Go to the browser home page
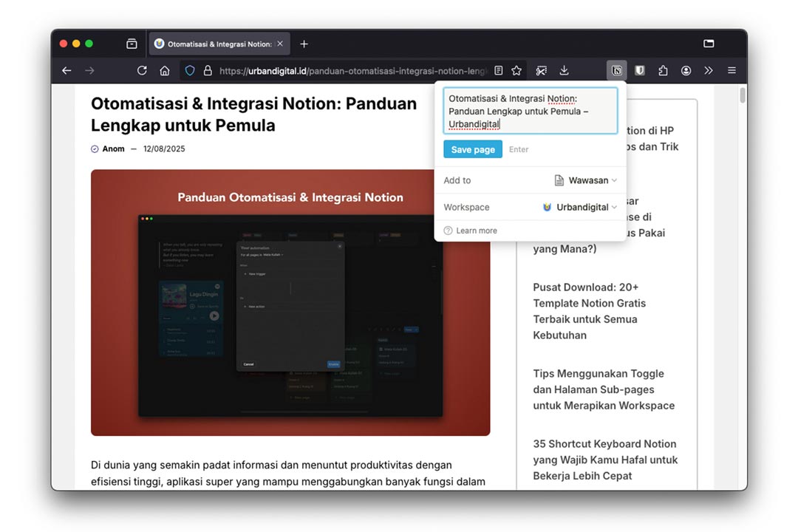The width and height of the screenshot is (798, 532). coord(165,71)
